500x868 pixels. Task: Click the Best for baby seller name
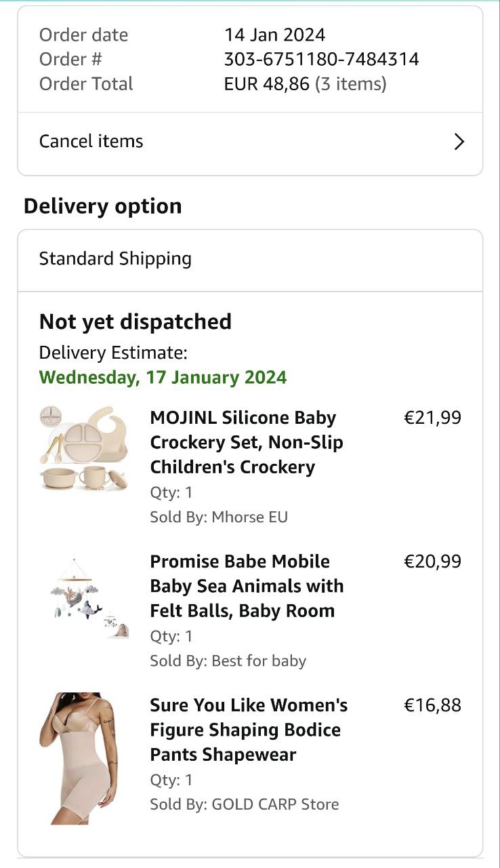point(259,661)
